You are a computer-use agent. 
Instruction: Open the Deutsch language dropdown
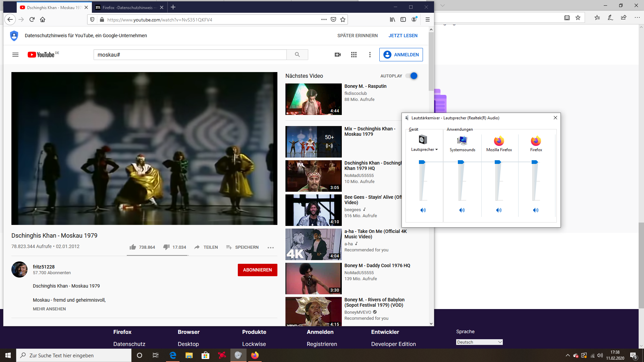pyautogui.click(x=479, y=342)
